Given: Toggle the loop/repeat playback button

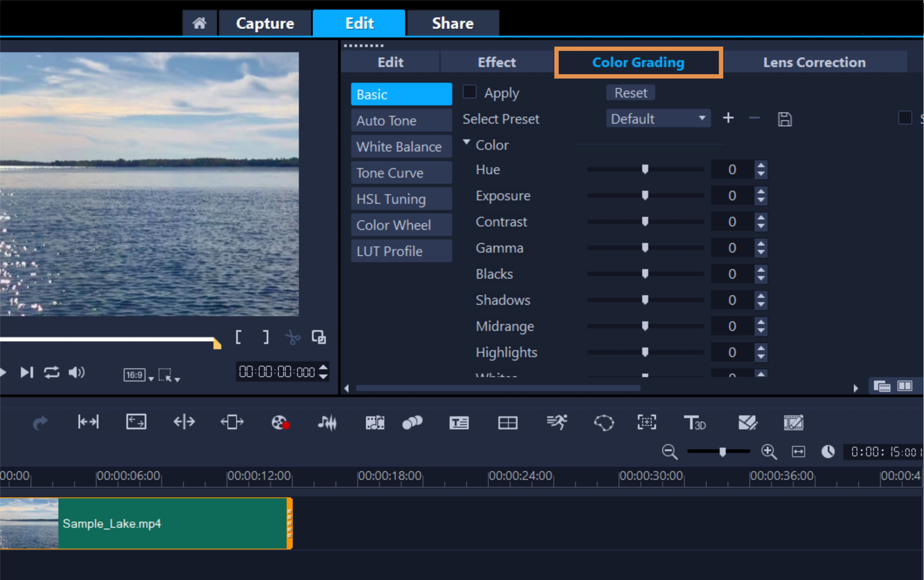Looking at the screenshot, I should tap(51, 373).
